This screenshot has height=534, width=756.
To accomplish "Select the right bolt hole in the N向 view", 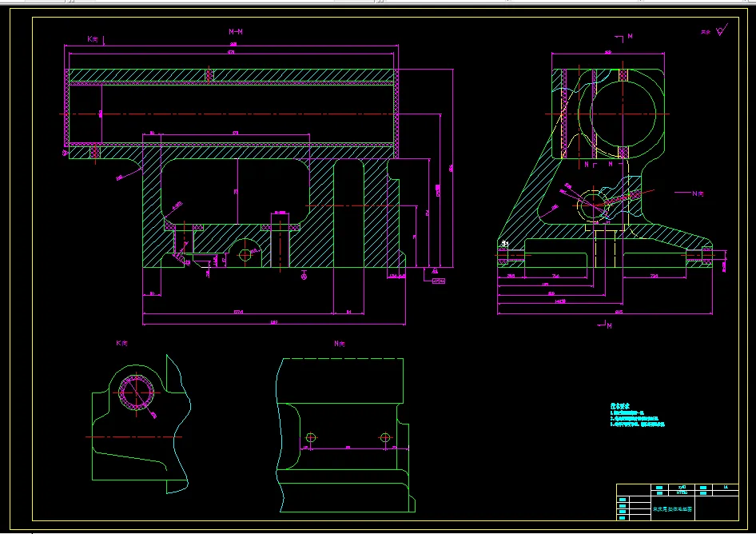I will [x=384, y=437].
